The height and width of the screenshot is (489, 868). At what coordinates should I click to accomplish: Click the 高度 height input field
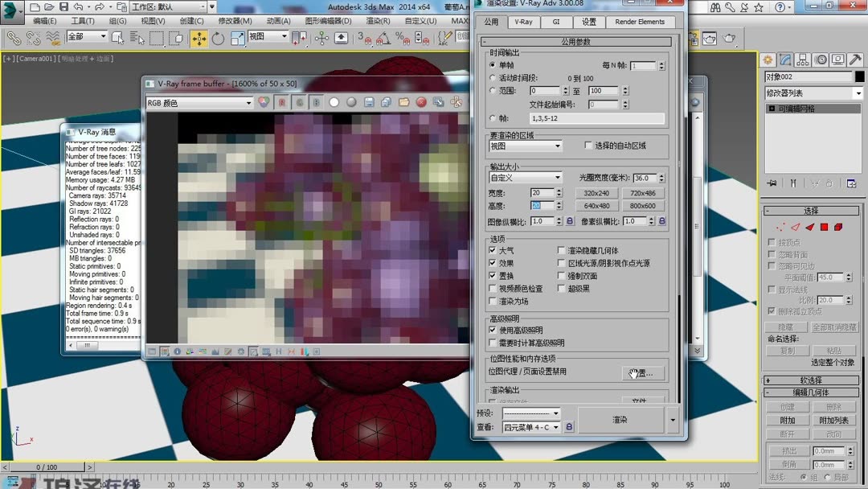click(542, 205)
